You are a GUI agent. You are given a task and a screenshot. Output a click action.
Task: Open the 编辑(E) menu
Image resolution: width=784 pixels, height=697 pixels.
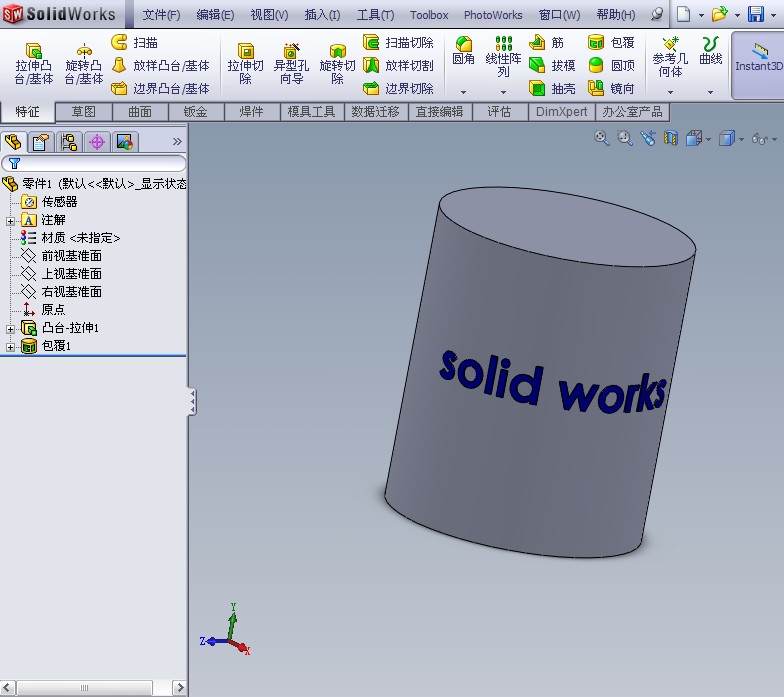click(215, 15)
